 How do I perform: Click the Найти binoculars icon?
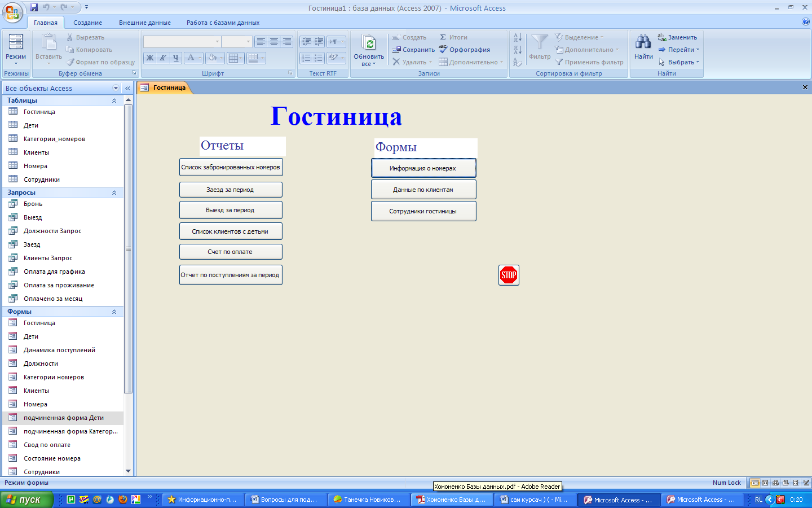click(x=643, y=42)
